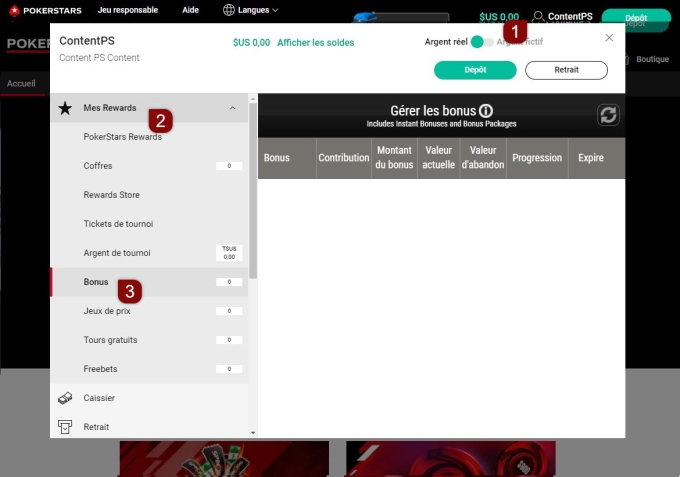Image resolution: width=680 pixels, height=477 pixels.
Task: Click the sidebar scrollbar thumb
Action: [253, 191]
